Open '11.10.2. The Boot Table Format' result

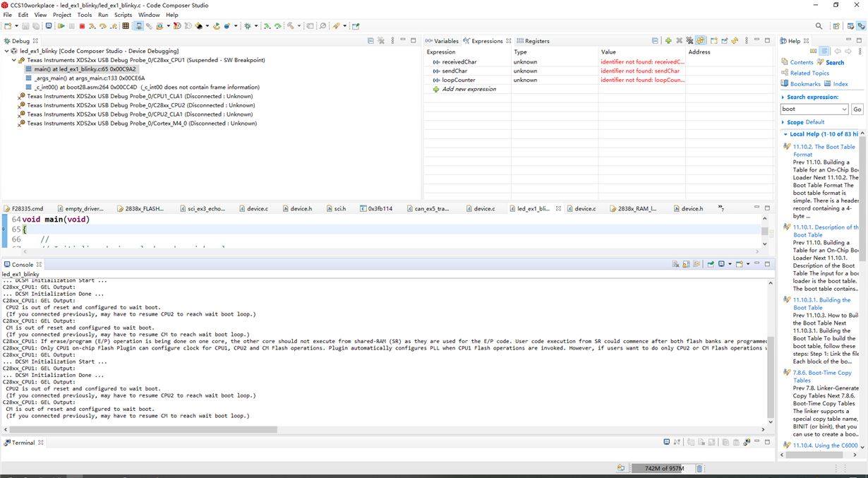point(824,150)
